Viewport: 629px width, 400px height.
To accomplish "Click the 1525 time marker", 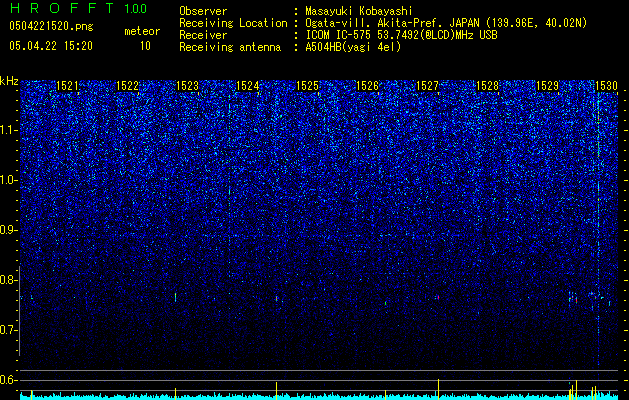I will 307,86.
